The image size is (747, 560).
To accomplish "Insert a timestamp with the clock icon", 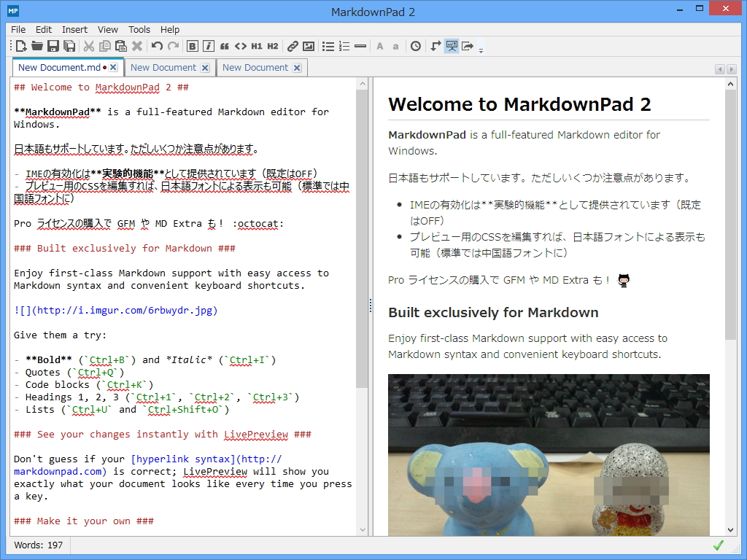I will (414, 46).
